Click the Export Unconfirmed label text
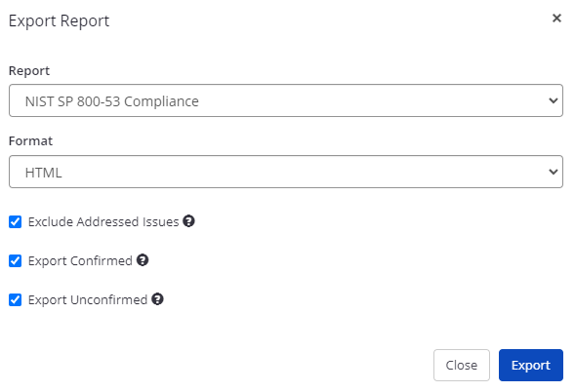575x392 pixels. click(88, 300)
